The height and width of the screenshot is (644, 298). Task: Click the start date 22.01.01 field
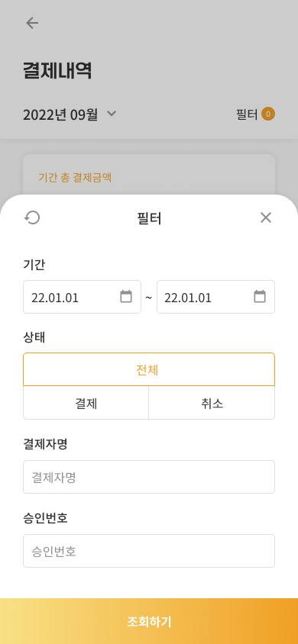(83, 297)
